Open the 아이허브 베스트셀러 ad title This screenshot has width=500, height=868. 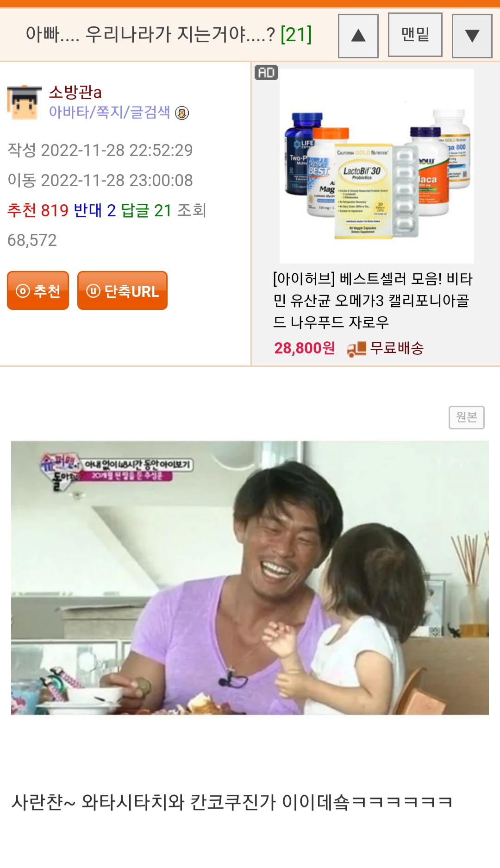(x=373, y=301)
